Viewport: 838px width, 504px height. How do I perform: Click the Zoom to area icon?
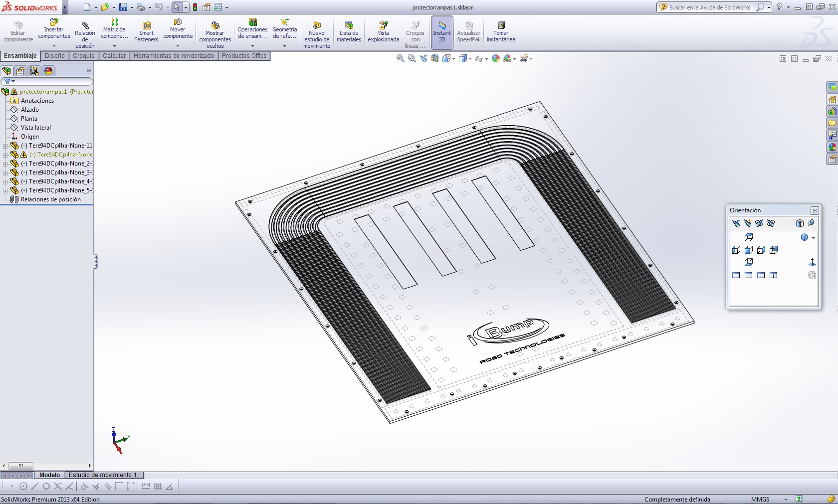point(412,58)
